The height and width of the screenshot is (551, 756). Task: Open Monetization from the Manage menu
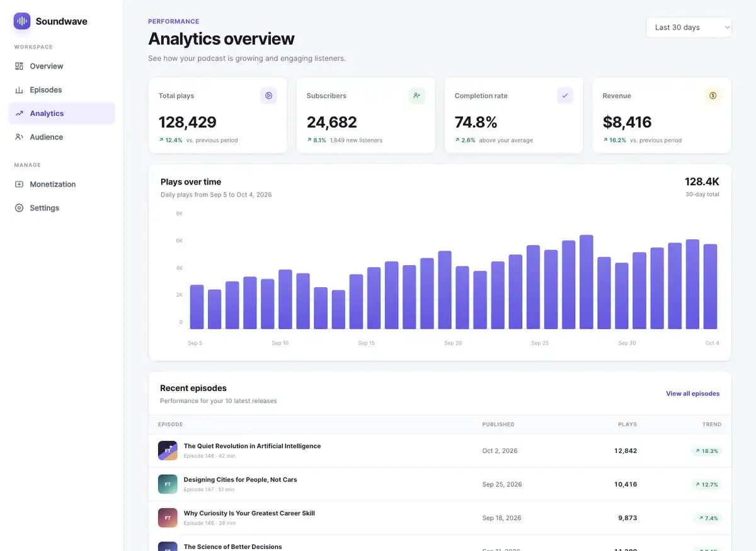[62, 185]
